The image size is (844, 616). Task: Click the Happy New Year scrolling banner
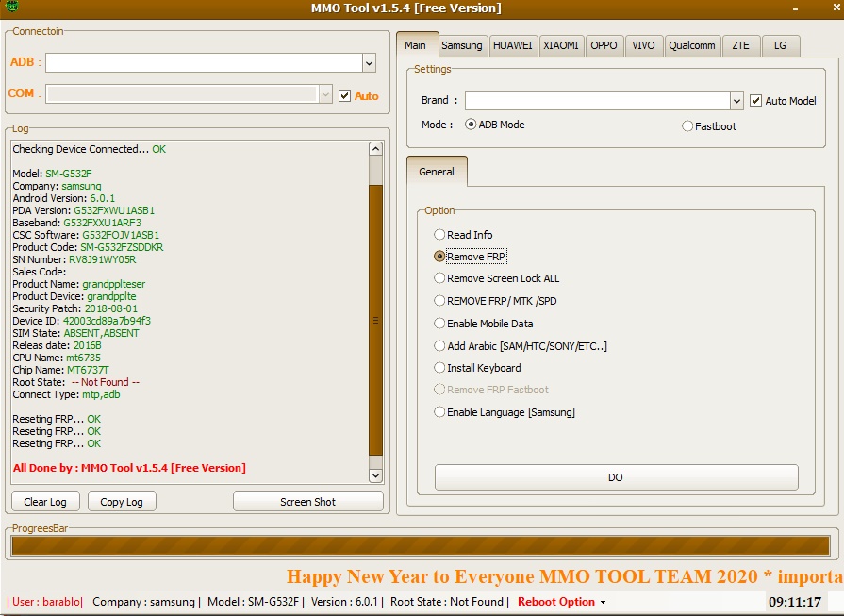(565, 576)
